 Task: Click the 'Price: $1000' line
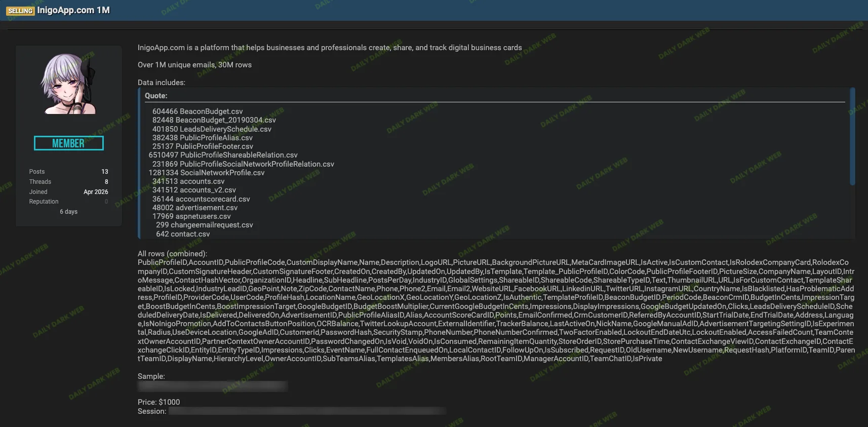pos(159,402)
